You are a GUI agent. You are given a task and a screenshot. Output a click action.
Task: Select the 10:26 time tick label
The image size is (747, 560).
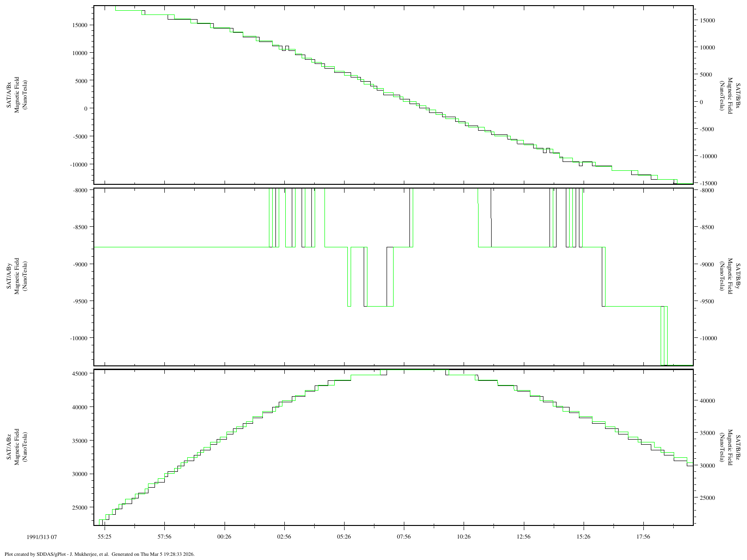(x=464, y=537)
